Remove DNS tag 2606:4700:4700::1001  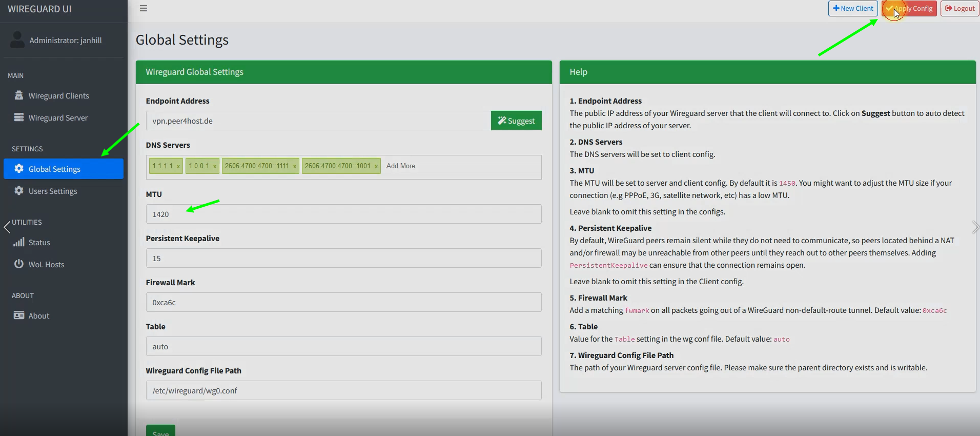[376, 166]
